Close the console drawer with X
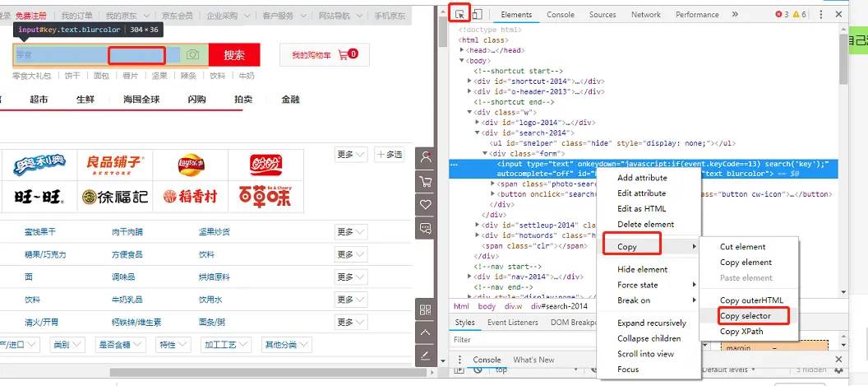The width and height of the screenshot is (868, 386). click(838, 360)
